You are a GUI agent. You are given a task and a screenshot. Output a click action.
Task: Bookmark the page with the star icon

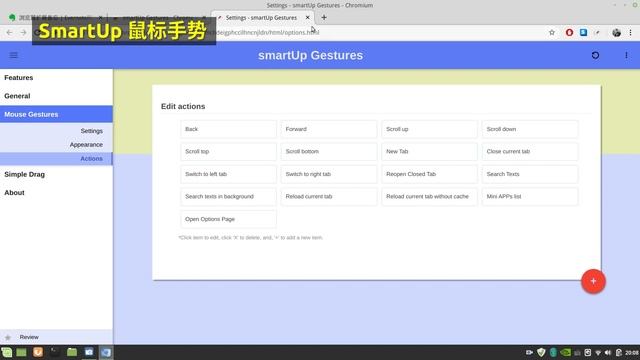coord(551,32)
